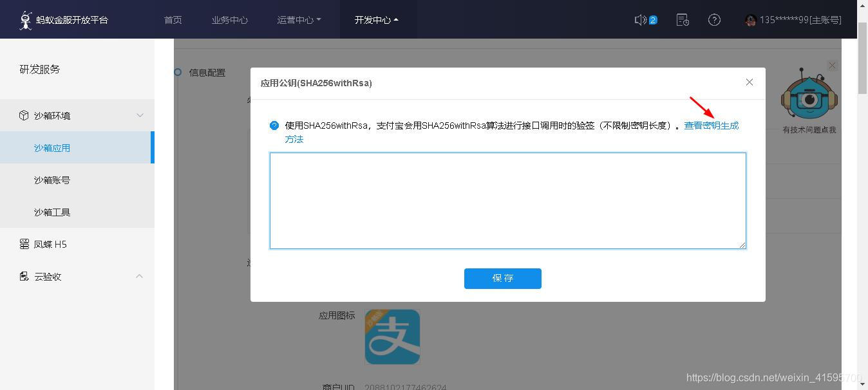Viewport: 868px width, 390px height.
Task: Click the Ant Financial open platform logo
Action: point(63,20)
